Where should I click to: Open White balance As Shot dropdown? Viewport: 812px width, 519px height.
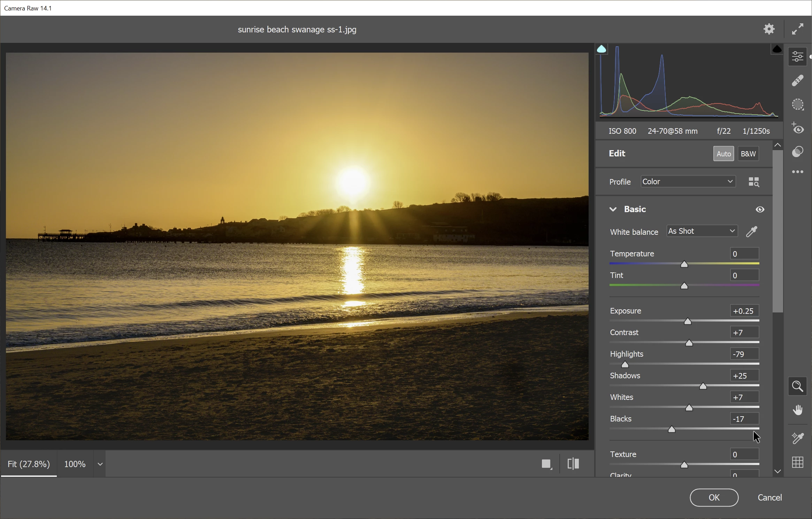point(702,231)
